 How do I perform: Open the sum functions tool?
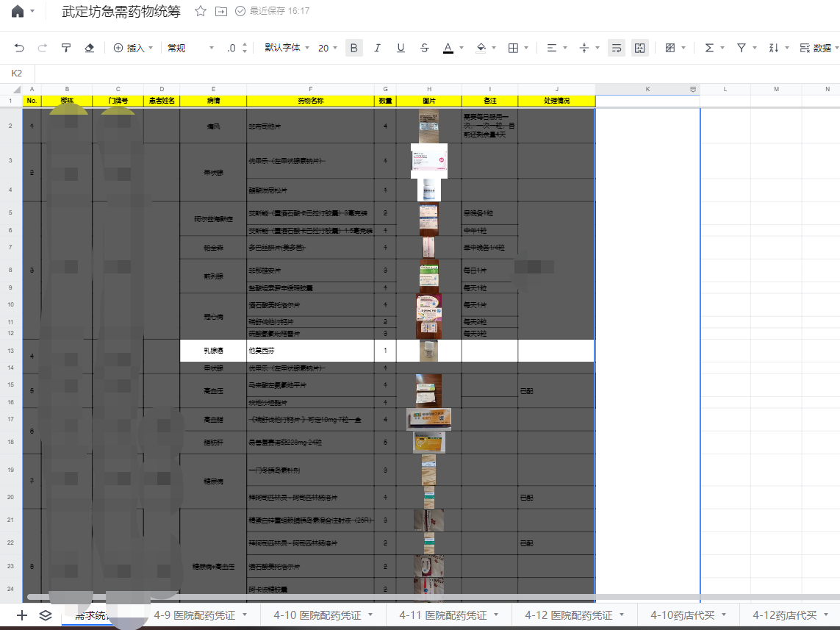click(x=709, y=49)
